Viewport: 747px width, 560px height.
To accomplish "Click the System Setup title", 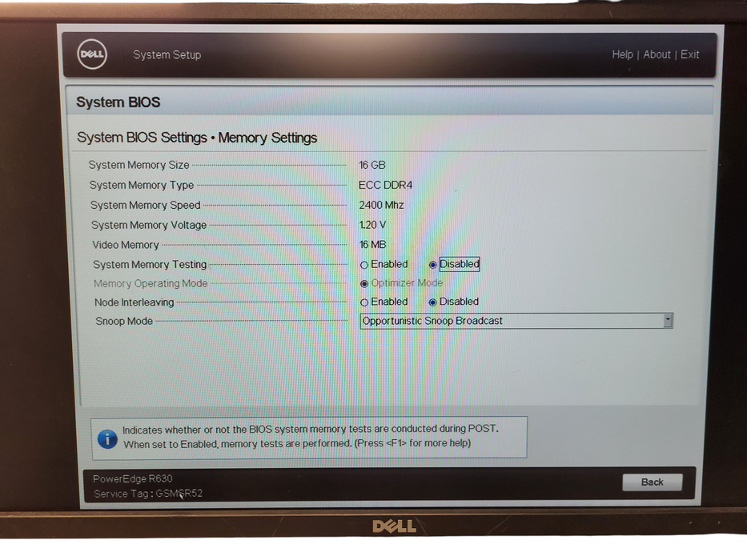I will point(167,54).
